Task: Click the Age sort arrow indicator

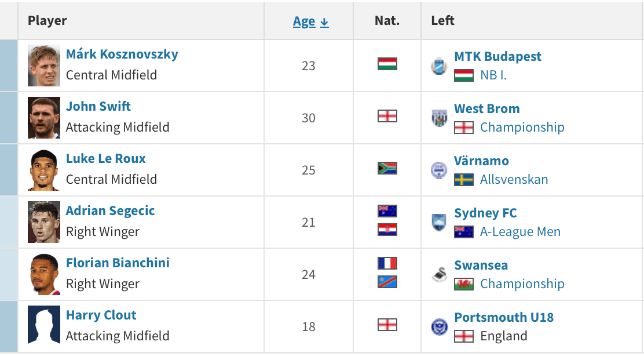Action: (324, 22)
